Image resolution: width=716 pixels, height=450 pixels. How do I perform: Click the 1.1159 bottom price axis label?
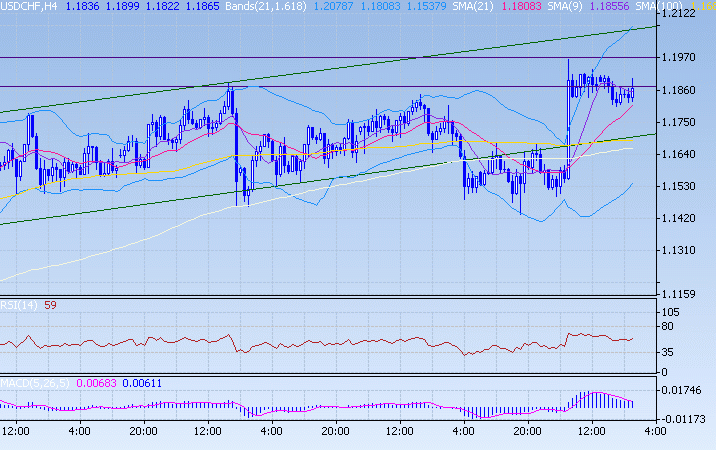(x=687, y=293)
